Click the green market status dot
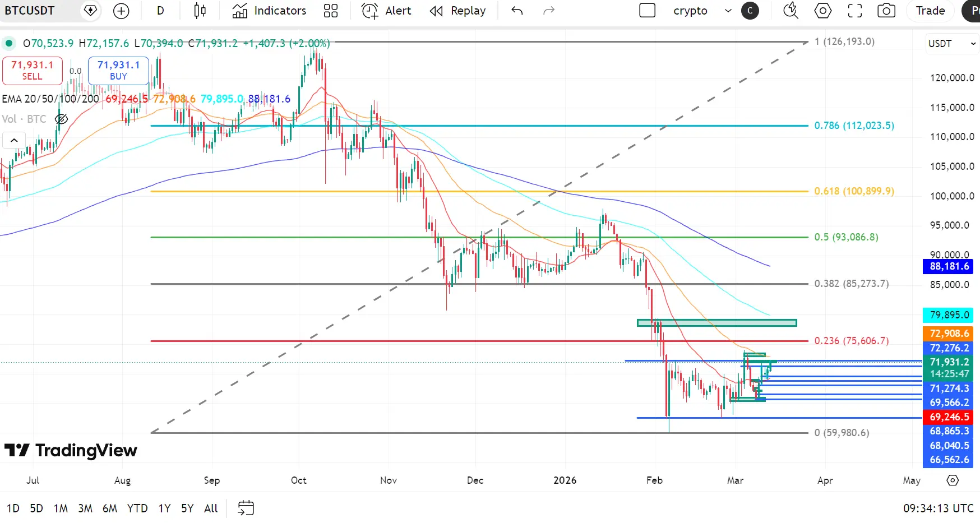Screen dimensions: 980x523 [x=9, y=43]
